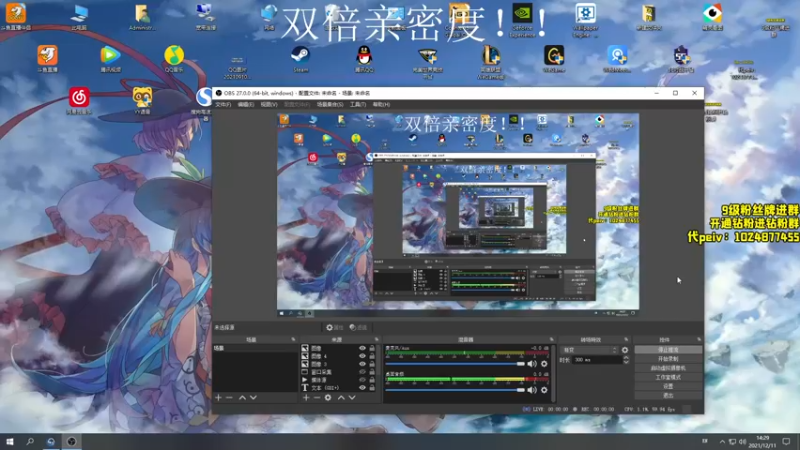This screenshot has height=450, width=800.
Task: Pop out the Controls dock panel
Action: [x=699, y=339]
